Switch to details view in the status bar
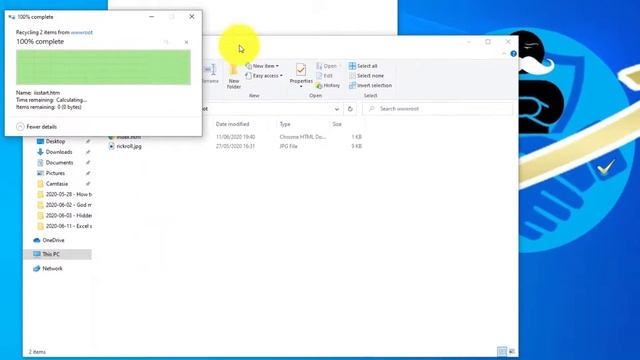This screenshot has width=640, height=360. click(x=502, y=351)
